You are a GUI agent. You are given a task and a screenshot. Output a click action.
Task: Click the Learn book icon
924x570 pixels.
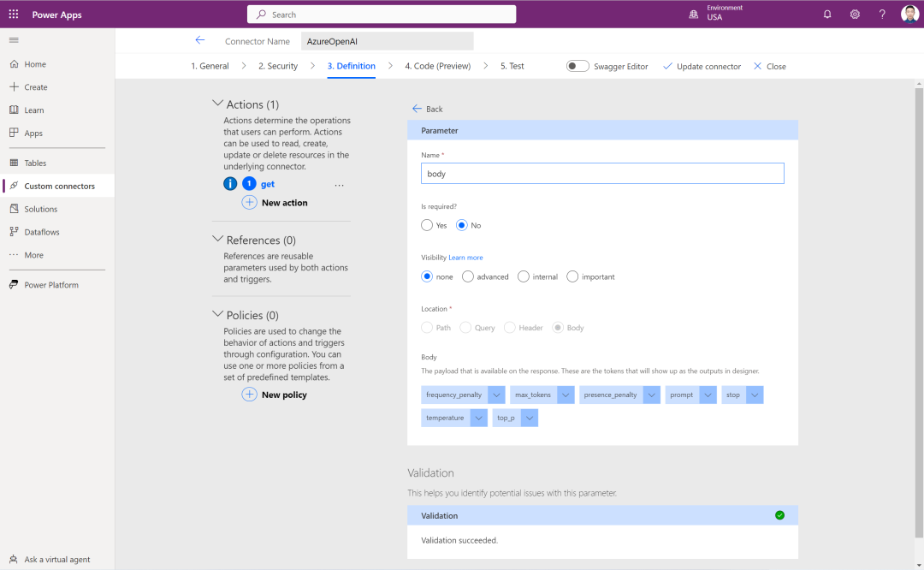[15, 110]
